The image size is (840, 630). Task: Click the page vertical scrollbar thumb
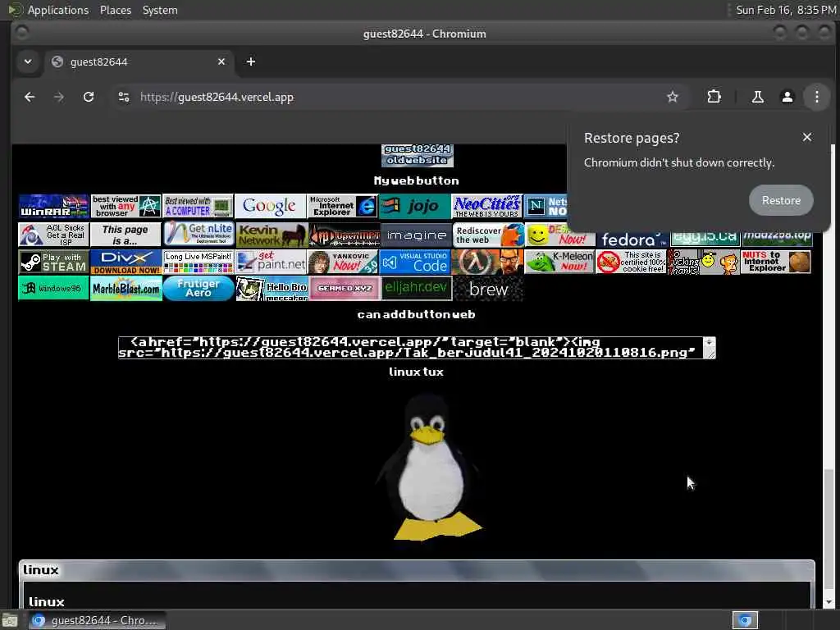[x=829, y=527]
